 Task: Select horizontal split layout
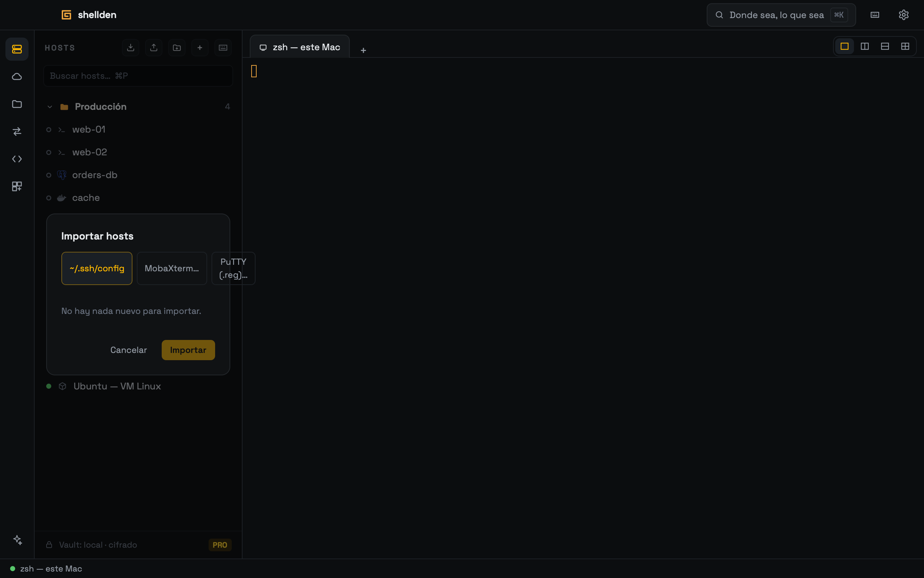click(x=885, y=46)
